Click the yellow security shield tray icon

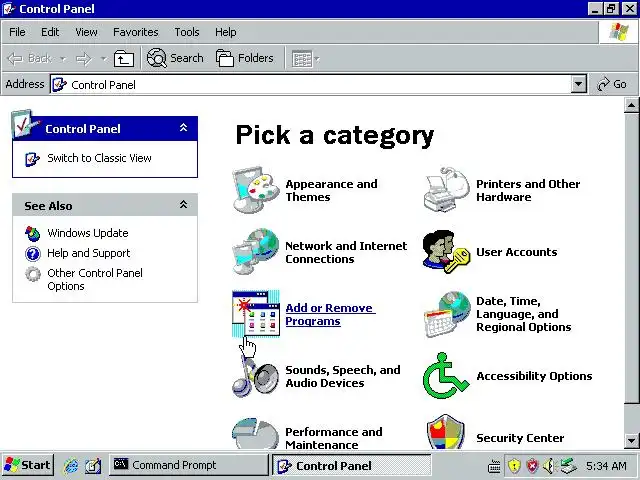pyautogui.click(x=514, y=466)
